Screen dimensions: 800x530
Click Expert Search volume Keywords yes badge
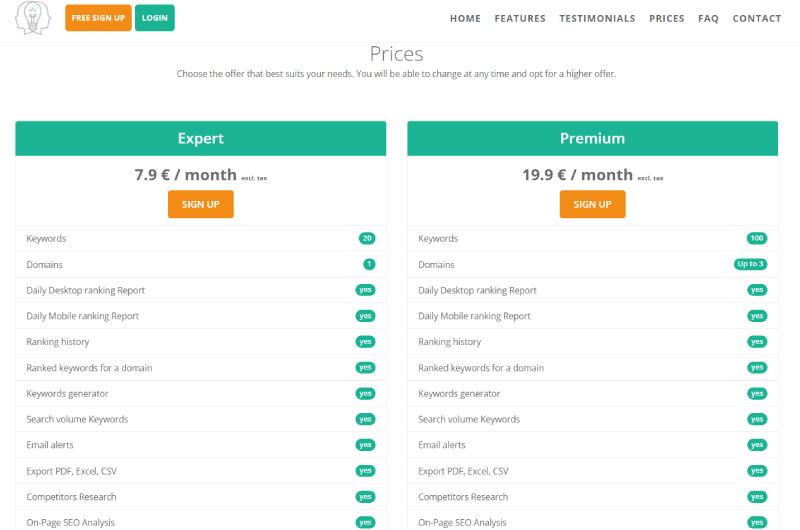point(365,419)
